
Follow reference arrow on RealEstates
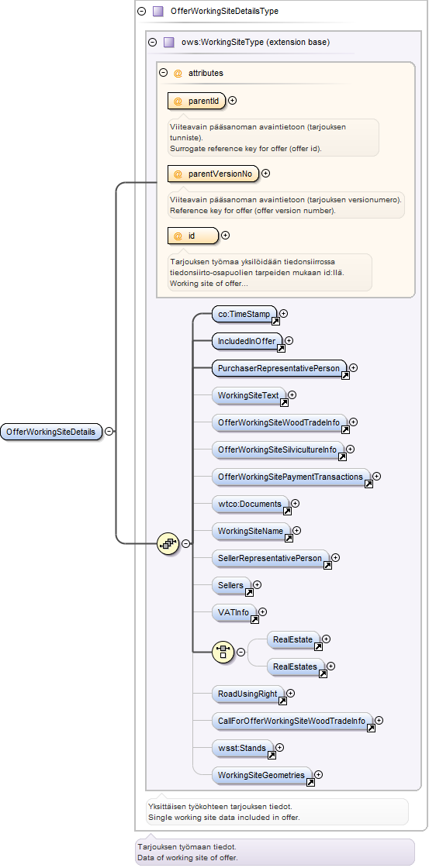pos(323,673)
